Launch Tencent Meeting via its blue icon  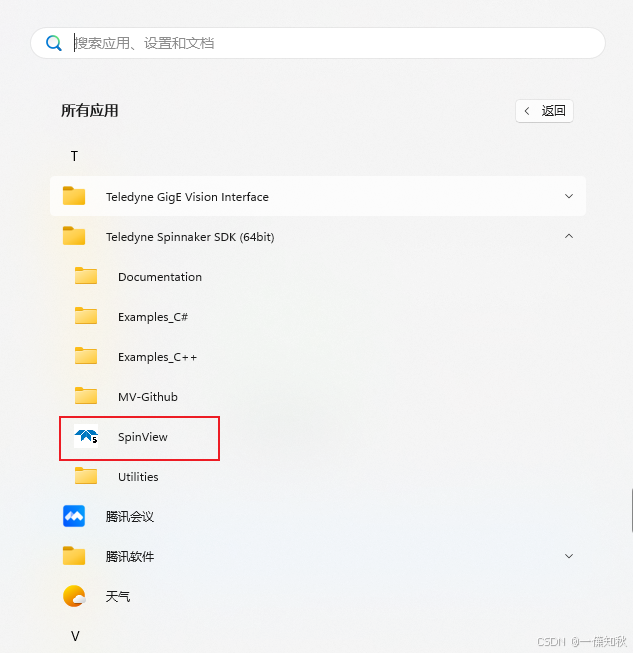pyautogui.click(x=74, y=516)
